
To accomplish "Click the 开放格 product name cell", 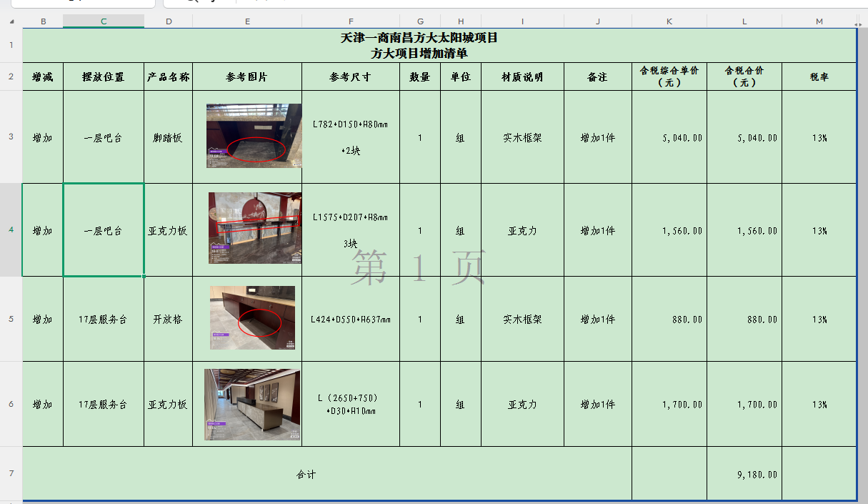I will point(169,319).
